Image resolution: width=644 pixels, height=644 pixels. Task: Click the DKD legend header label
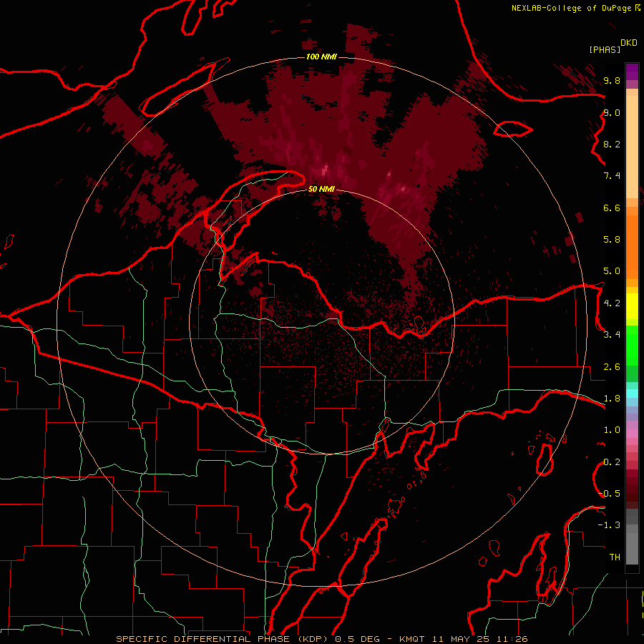tap(629, 43)
